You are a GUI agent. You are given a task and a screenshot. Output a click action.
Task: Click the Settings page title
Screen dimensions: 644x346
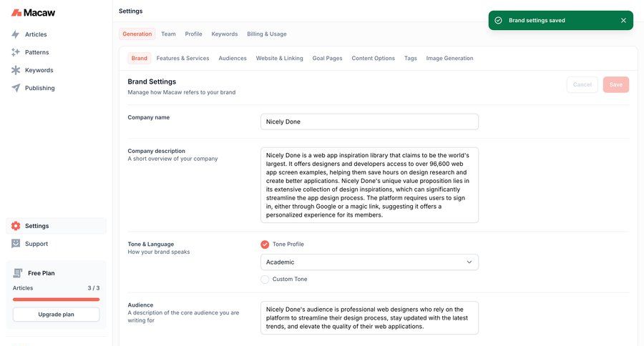click(131, 11)
